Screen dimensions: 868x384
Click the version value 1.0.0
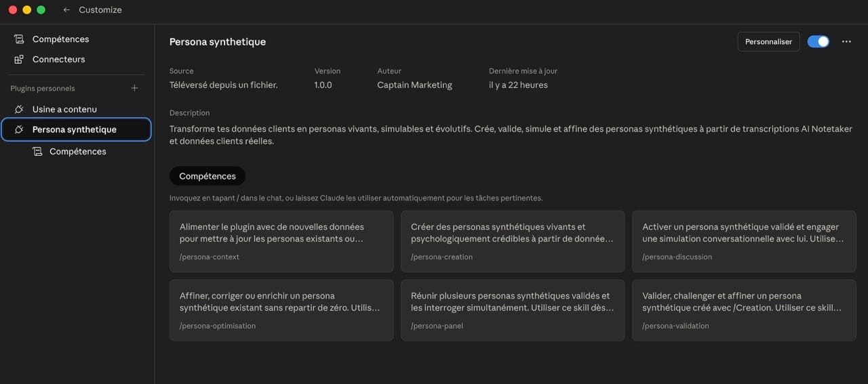tap(323, 85)
